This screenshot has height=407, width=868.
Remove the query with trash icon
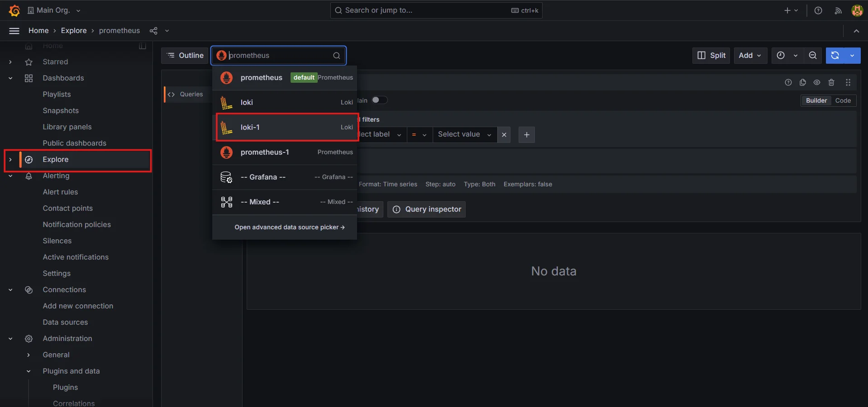(x=831, y=82)
